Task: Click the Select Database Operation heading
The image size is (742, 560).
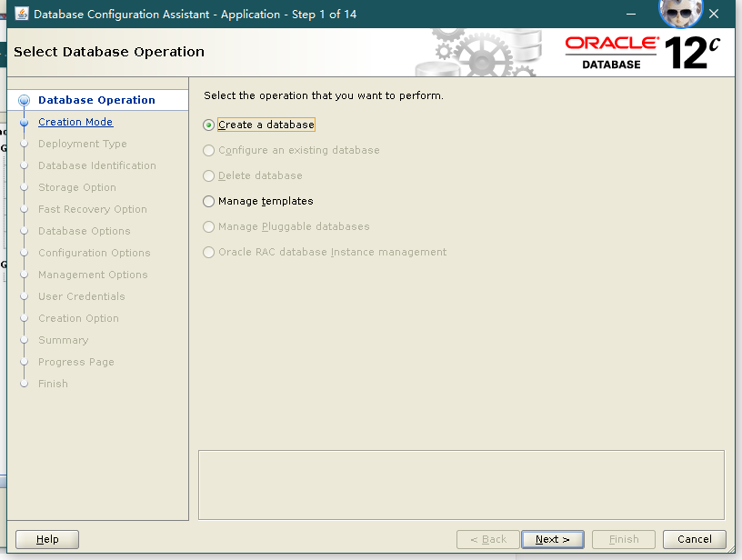Action: tap(109, 52)
